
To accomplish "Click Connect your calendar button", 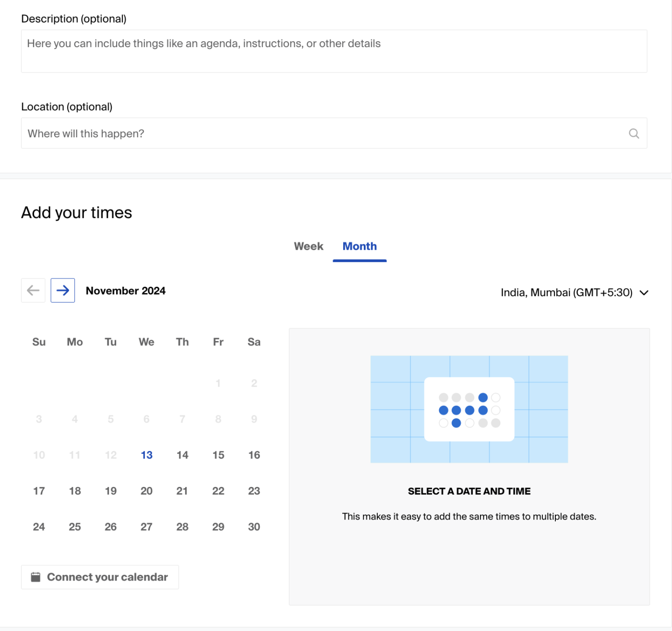I will [100, 577].
